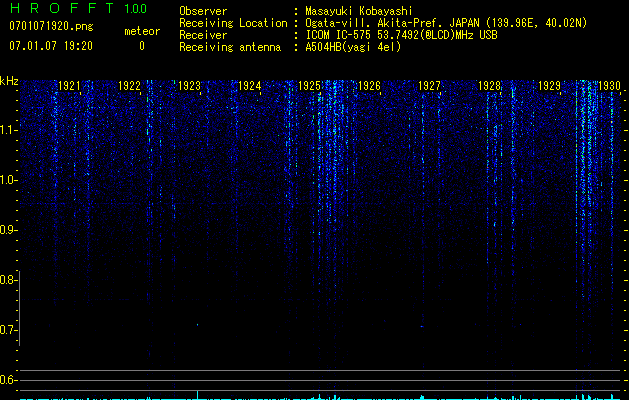Click the Receiver label
629x400 pixels.
[203, 35]
